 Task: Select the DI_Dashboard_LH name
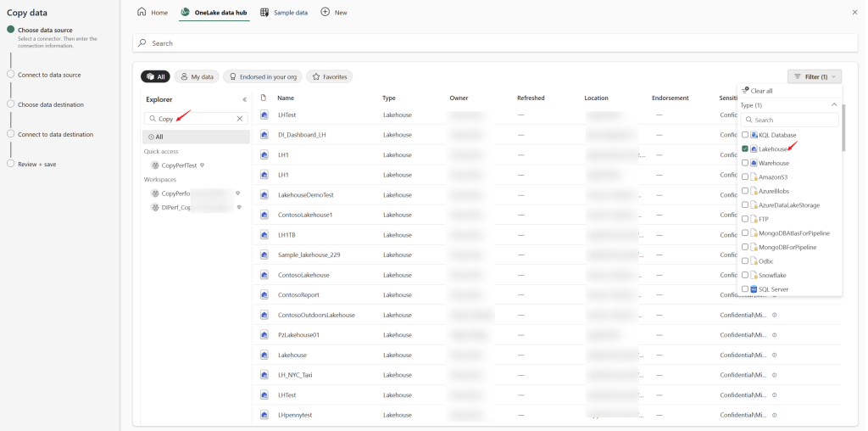click(302, 135)
